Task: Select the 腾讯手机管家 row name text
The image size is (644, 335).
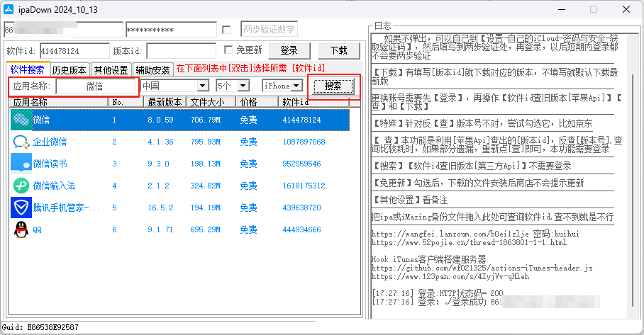Action: [66, 208]
